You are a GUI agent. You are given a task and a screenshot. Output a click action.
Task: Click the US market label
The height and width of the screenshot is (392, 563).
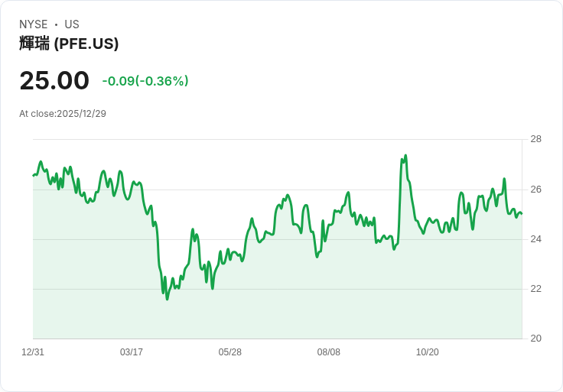[x=72, y=24]
